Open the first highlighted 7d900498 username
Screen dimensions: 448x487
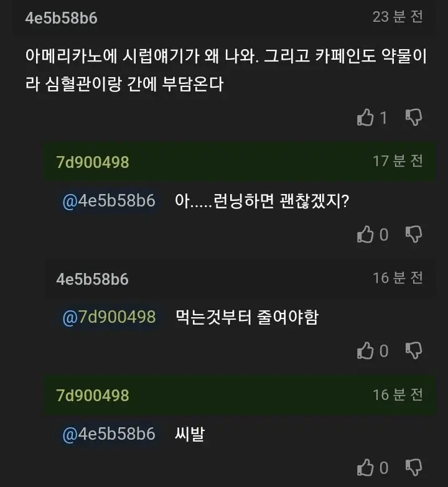pyautogui.click(x=93, y=162)
